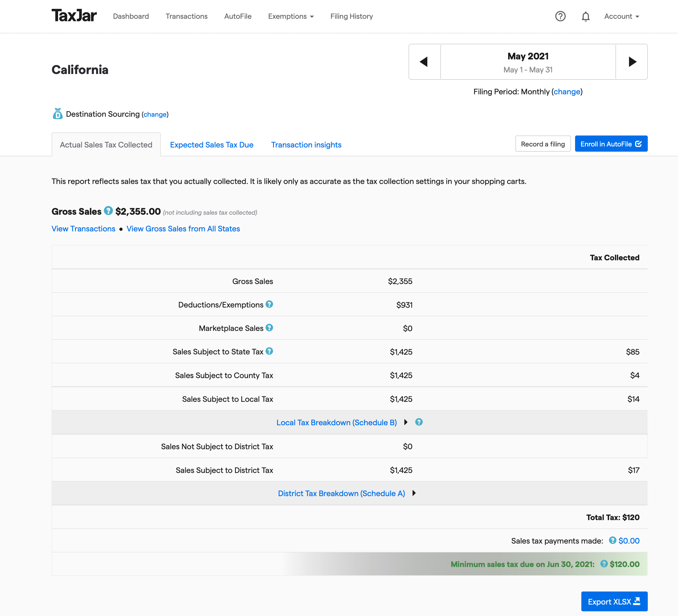Image resolution: width=678 pixels, height=616 pixels.
Task: Open sales tax payments made tooltip
Action: 612,541
